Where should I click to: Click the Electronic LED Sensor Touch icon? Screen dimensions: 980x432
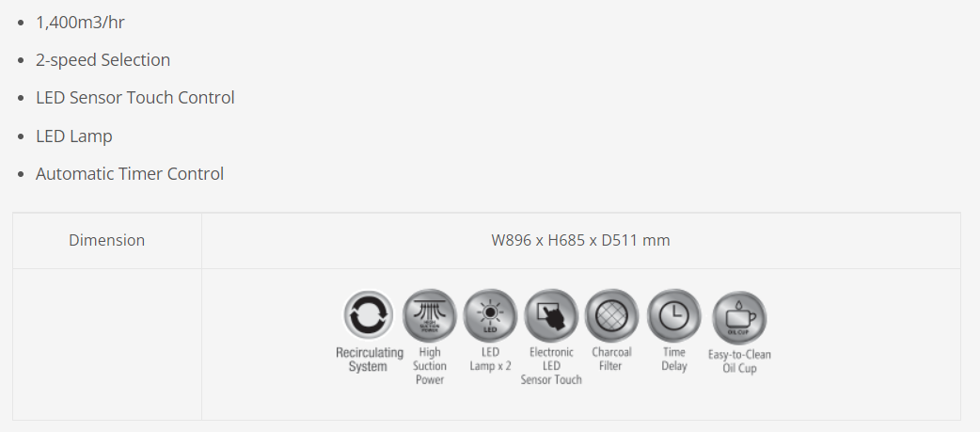click(551, 315)
